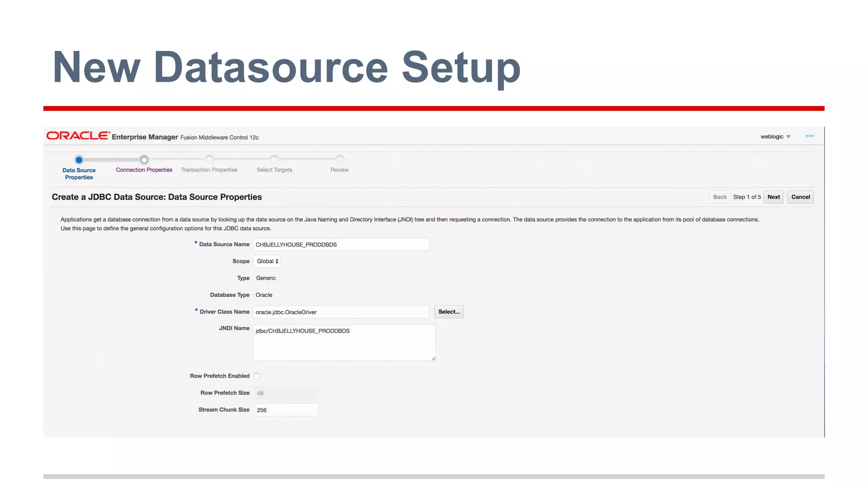
Task: Click the Data Source Name field
Action: tap(341, 244)
